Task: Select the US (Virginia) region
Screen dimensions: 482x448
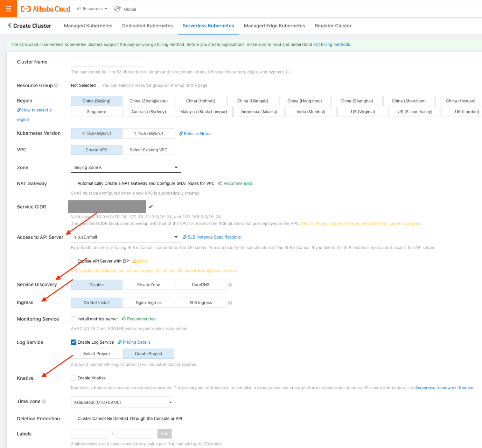Action: coord(363,112)
